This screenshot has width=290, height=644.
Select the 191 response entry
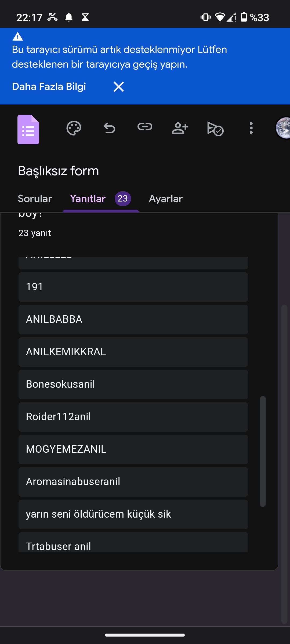point(133,287)
